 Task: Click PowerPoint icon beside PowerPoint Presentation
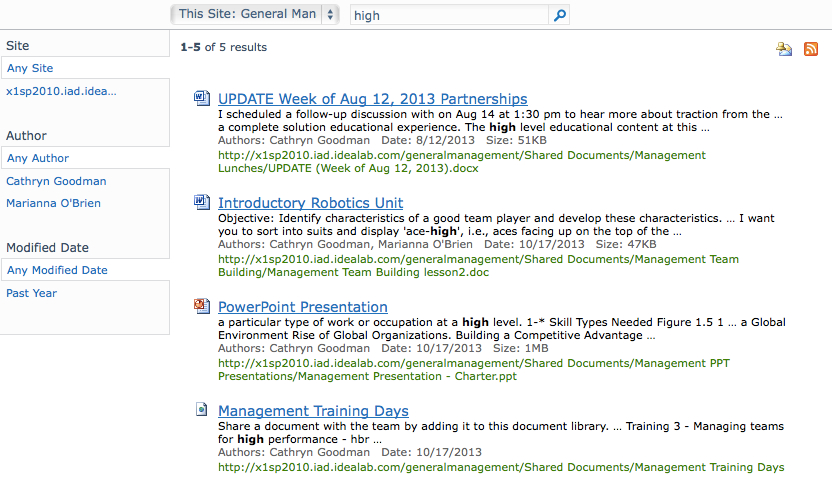coord(202,306)
